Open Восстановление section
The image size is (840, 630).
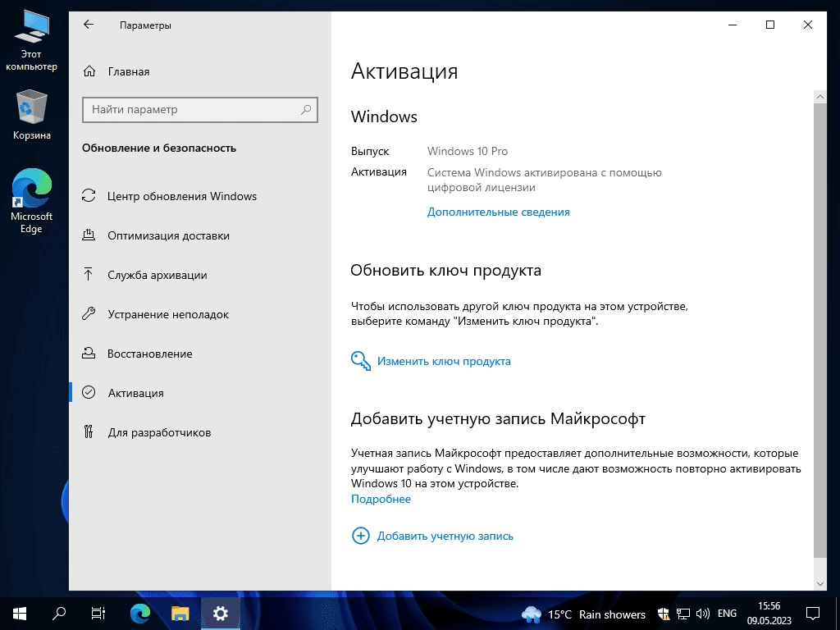[149, 354]
